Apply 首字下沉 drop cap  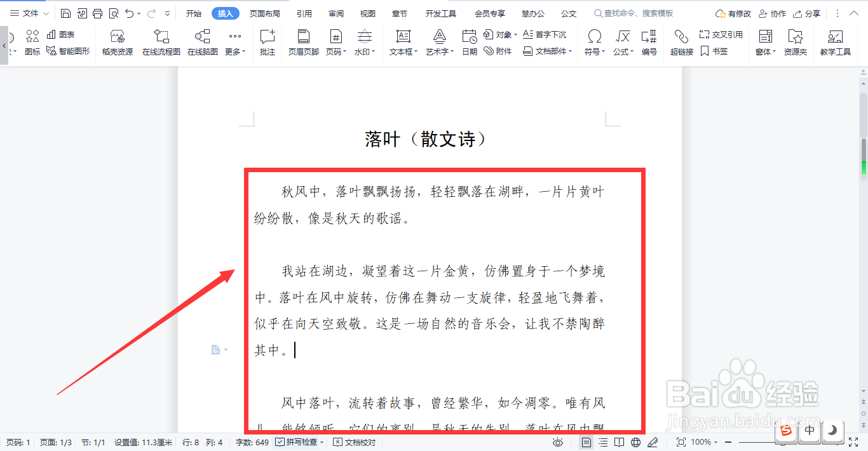tap(545, 34)
